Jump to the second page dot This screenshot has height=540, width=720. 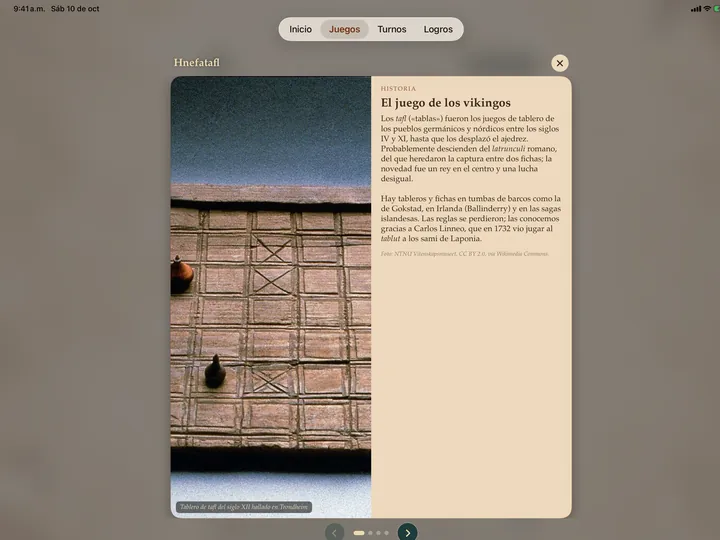371,533
